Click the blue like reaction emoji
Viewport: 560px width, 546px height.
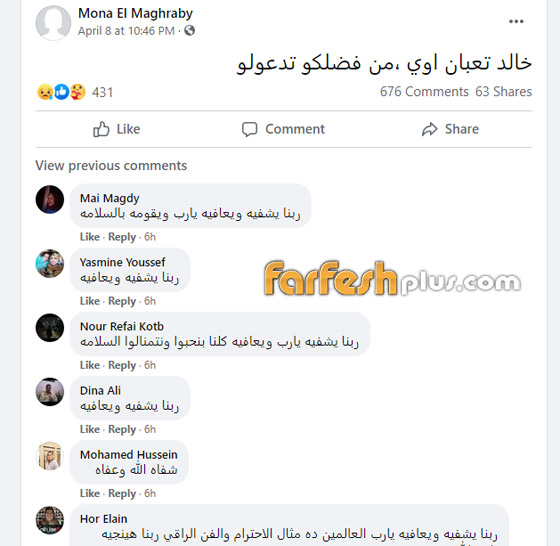pos(61,92)
